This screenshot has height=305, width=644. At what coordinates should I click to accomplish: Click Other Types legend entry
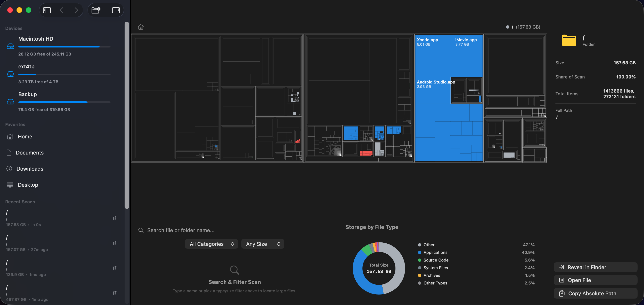[x=476, y=283]
